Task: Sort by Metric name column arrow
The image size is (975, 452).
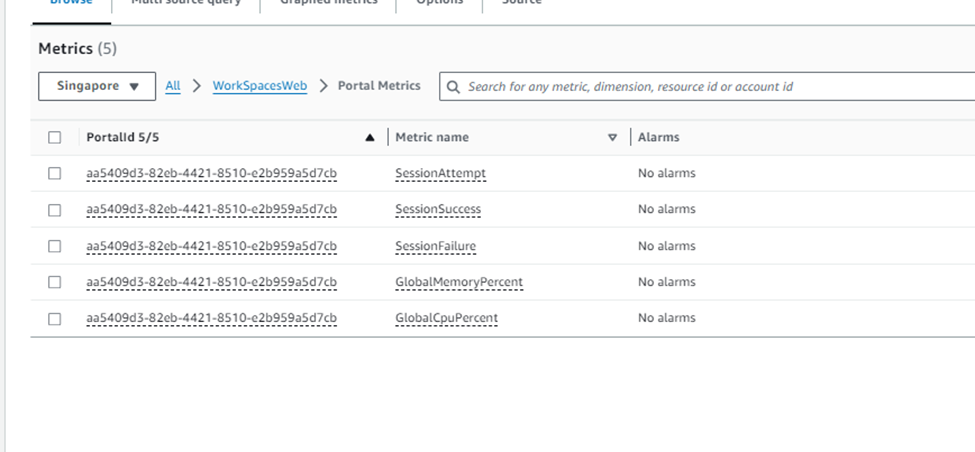Action: [612, 137]
